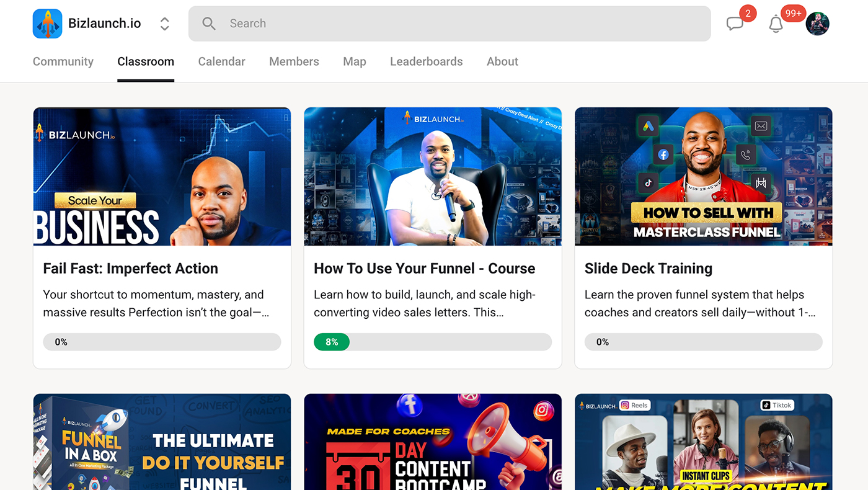Click the Bizlaunch.io community name
The height and width of the screenshot is (490, 868).
(105, 24)
